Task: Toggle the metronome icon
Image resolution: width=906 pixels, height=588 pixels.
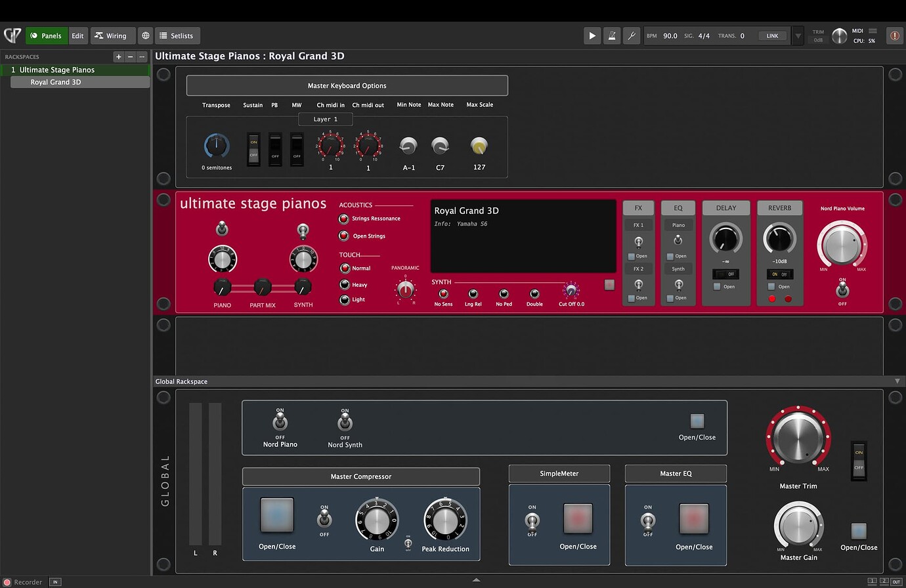Action: [x=612, y=35]
